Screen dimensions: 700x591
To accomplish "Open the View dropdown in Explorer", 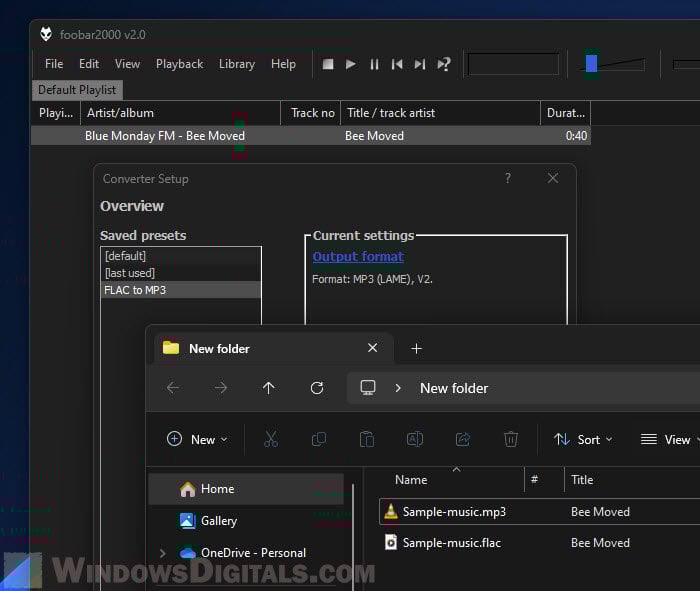I will pos(670,439).
